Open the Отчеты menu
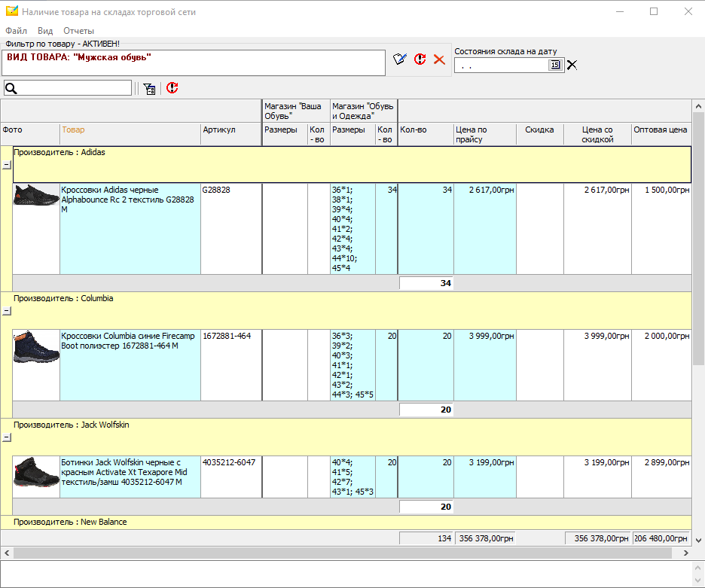 (78, 31)
